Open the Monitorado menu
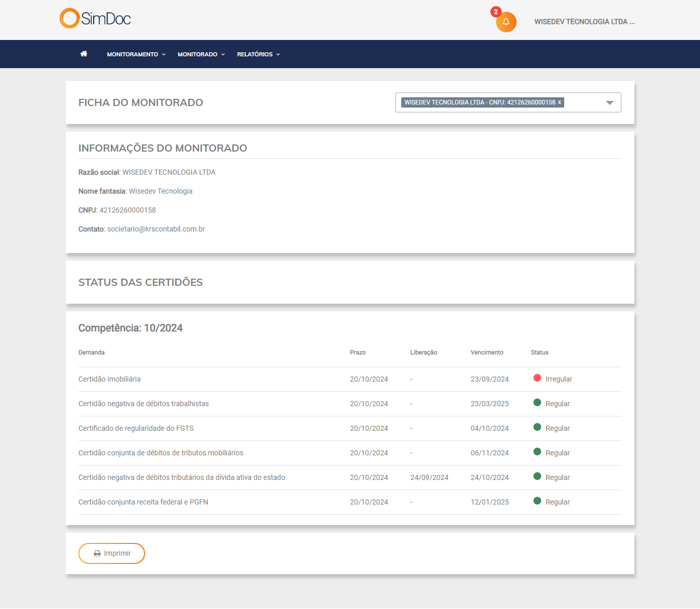This screenshot has width=700, height=609. coord(201,54)
